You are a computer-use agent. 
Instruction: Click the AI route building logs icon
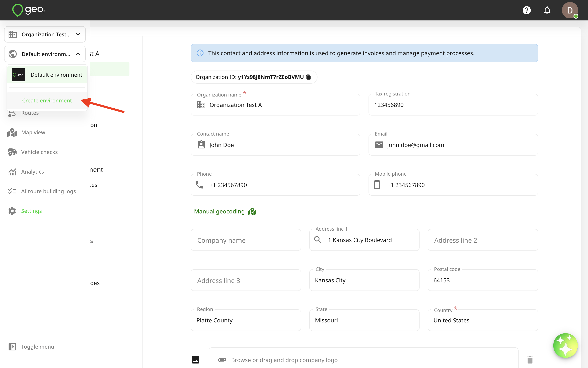pyautogui.click(x=12, y=191)
